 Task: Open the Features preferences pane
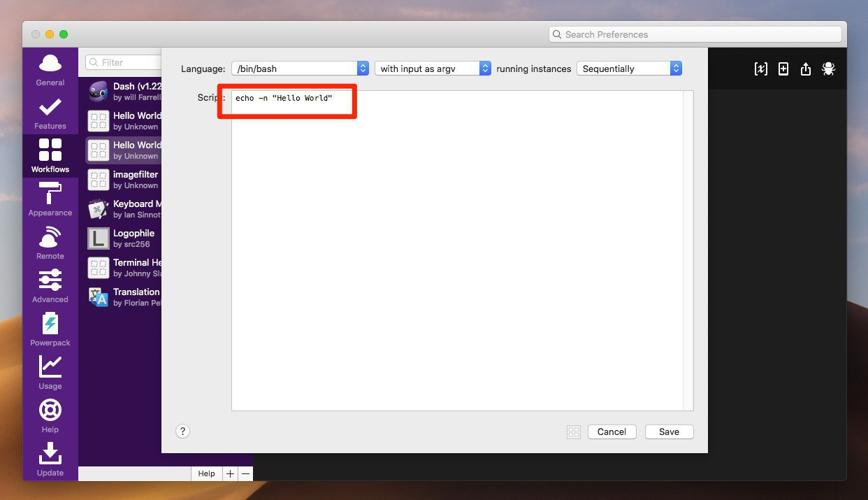50,113
